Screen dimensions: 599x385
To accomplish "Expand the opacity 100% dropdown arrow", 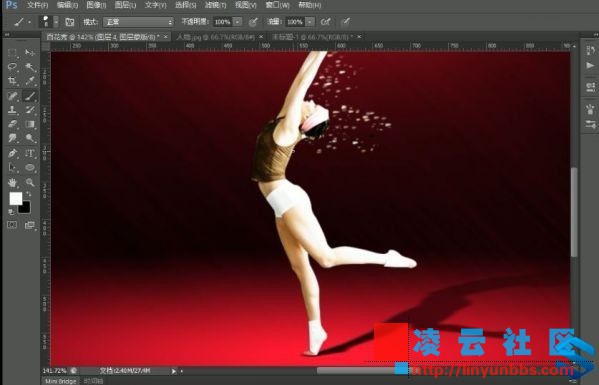I will (237, 22).
